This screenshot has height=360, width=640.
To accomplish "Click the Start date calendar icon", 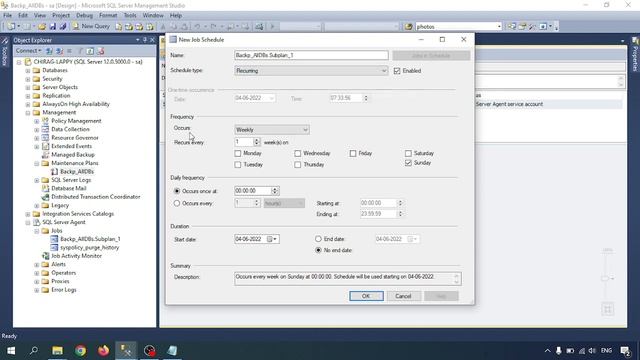I will click(270, 239).
